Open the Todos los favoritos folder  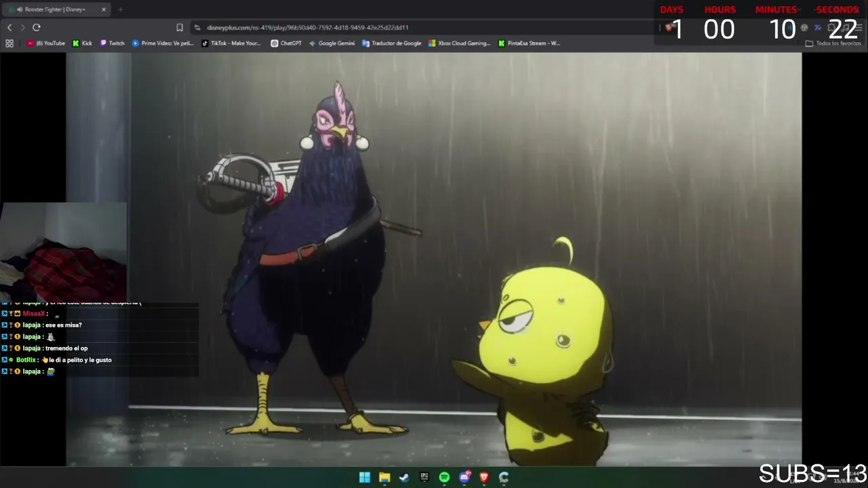pyautogui.click(x=833, y=43)
